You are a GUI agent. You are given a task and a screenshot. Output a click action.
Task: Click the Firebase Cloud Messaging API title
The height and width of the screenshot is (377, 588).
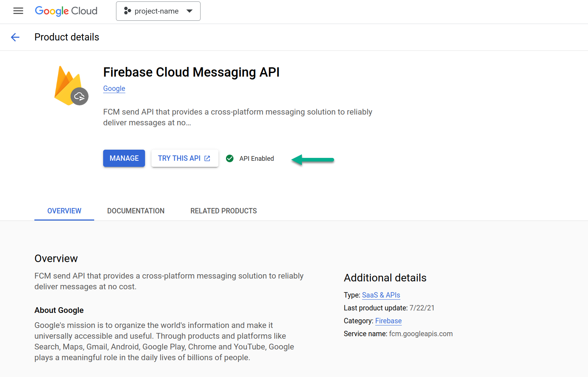[x=191, y=72]
